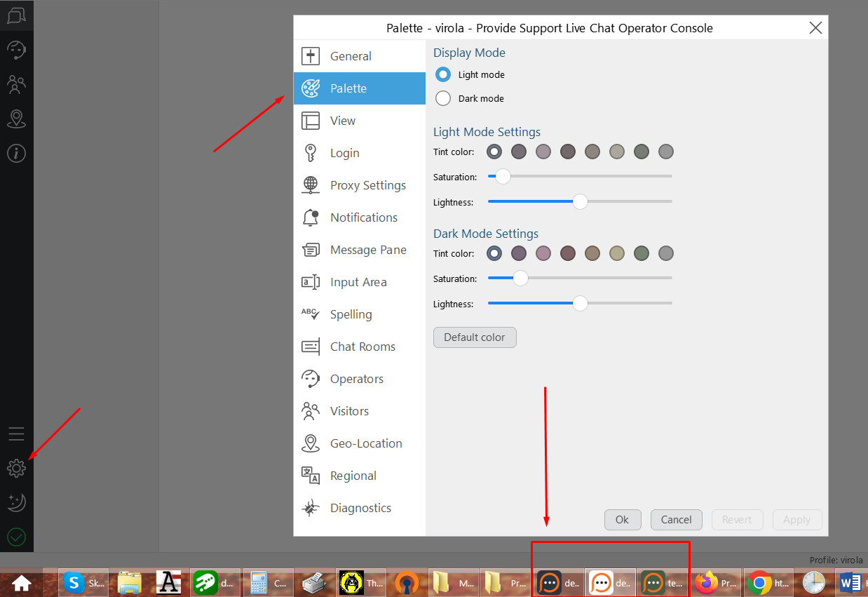Confirm palette changes with Ok

[623, 519]
